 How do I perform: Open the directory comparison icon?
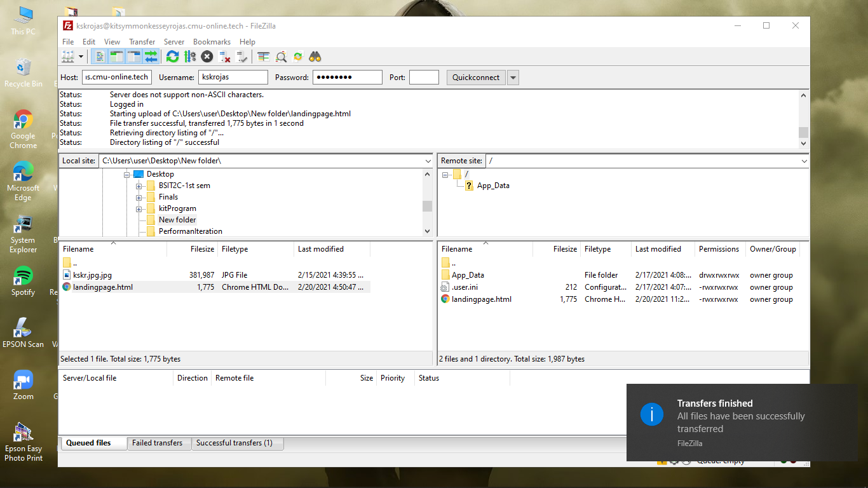click(264, 57)
